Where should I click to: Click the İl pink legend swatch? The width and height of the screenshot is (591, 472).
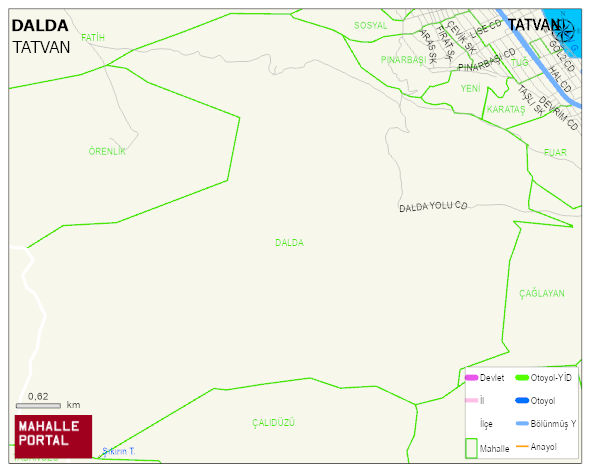click(472, 400)
